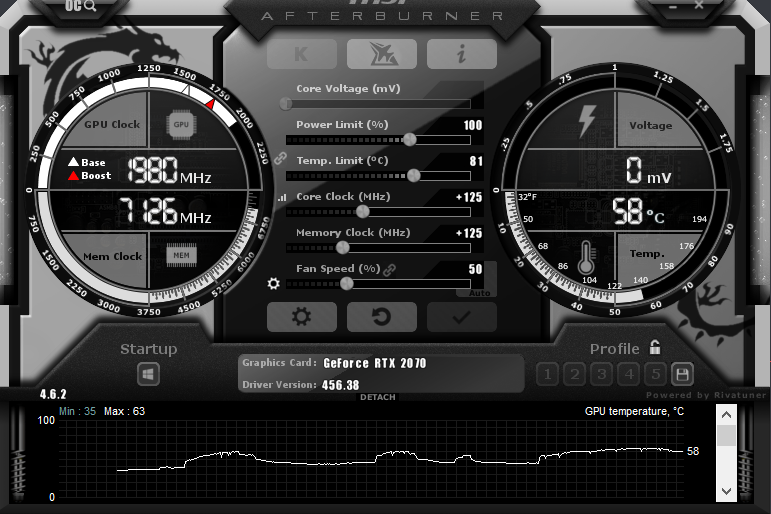Screen dimensions: 771x514
Task: Save profile with the floppy disk icon
Action: (682, 374)
